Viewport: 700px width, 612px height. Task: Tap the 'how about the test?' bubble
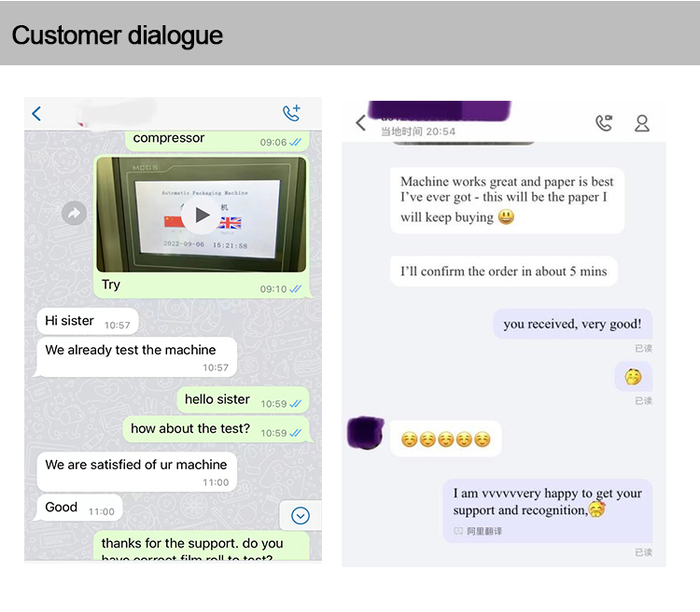pos(217,429)
